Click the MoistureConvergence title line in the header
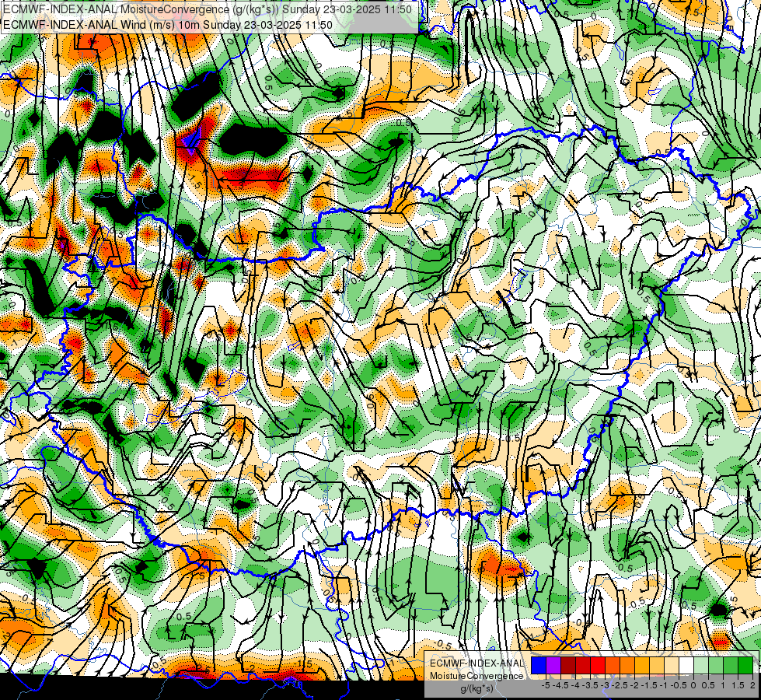This screenshot has height=700, width=761. click(208, 9)
